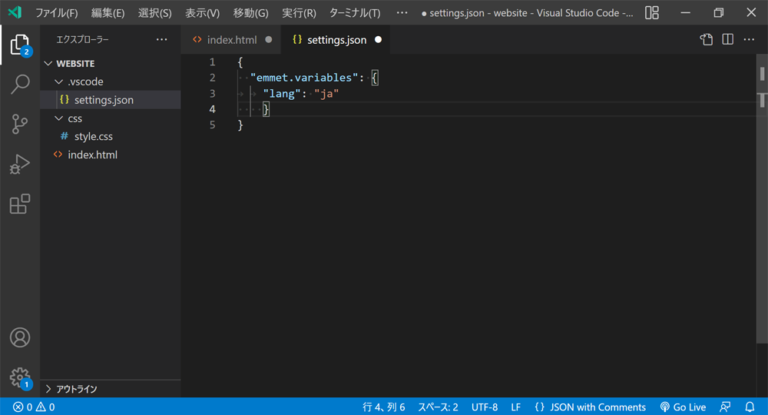Open the Source Control view
The image size is (768, 415).
19,124
